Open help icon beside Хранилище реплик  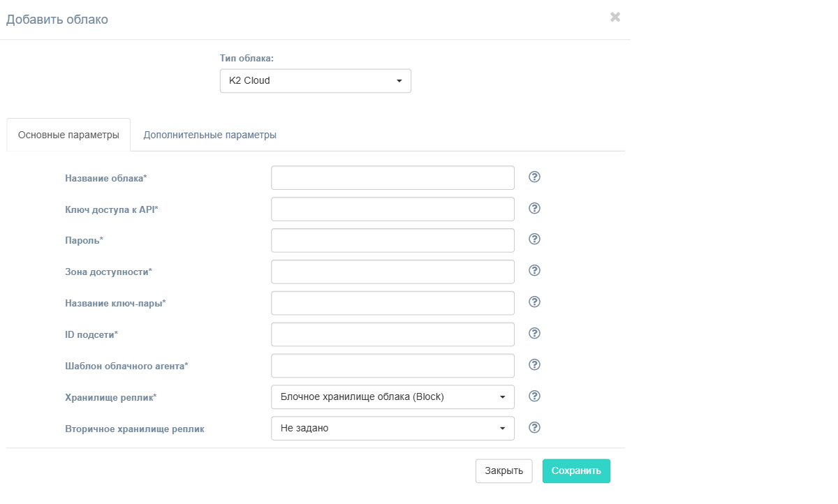click(x=535, y=396)
